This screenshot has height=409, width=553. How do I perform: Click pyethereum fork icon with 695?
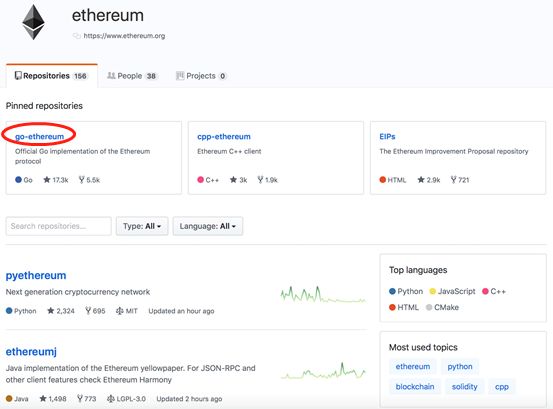(88, 311)
